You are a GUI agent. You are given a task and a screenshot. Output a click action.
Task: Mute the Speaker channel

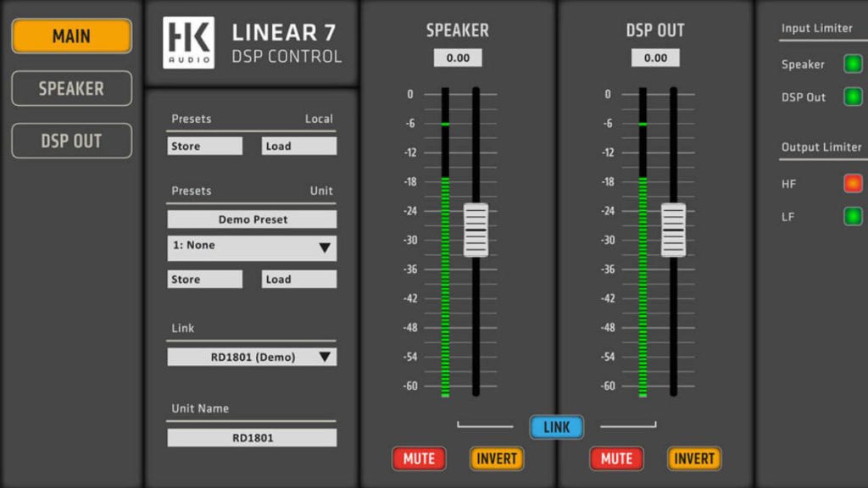(x=419, y=458)
